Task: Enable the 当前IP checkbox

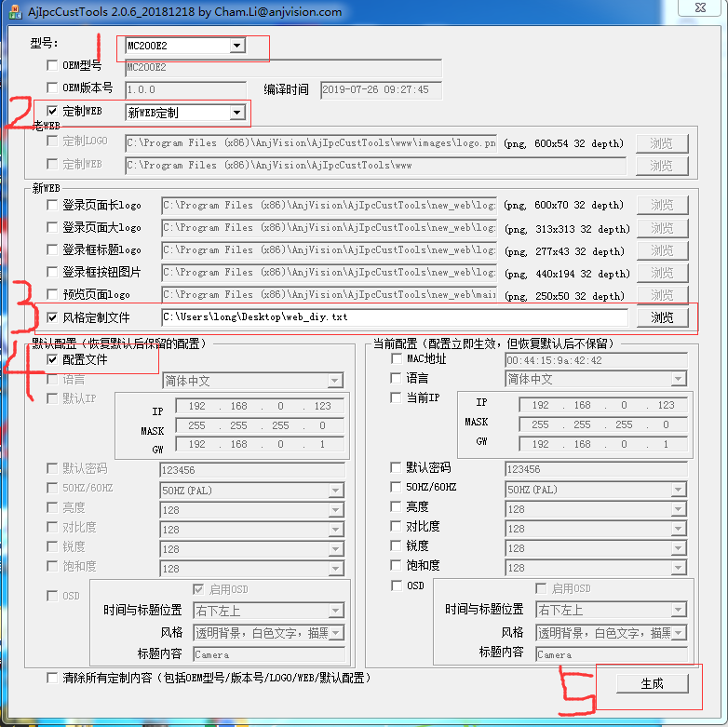Action: coord(396,398)
